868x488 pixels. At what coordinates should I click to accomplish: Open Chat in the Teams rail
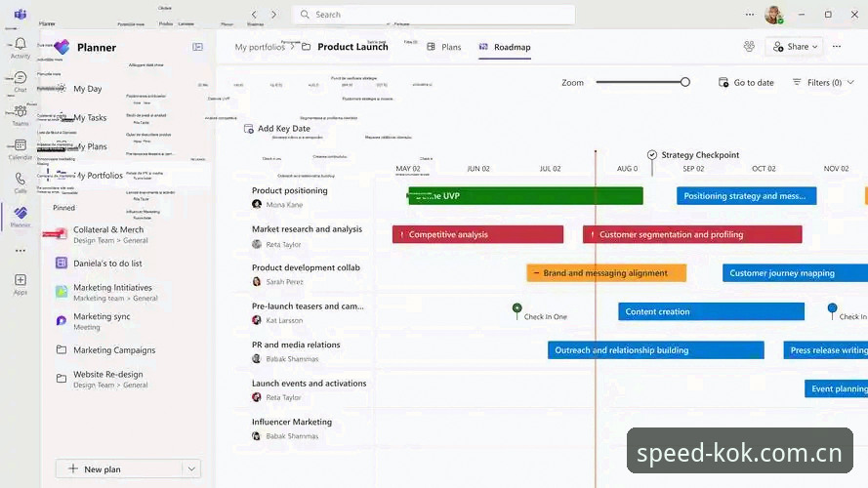click(x=21, y=78)
